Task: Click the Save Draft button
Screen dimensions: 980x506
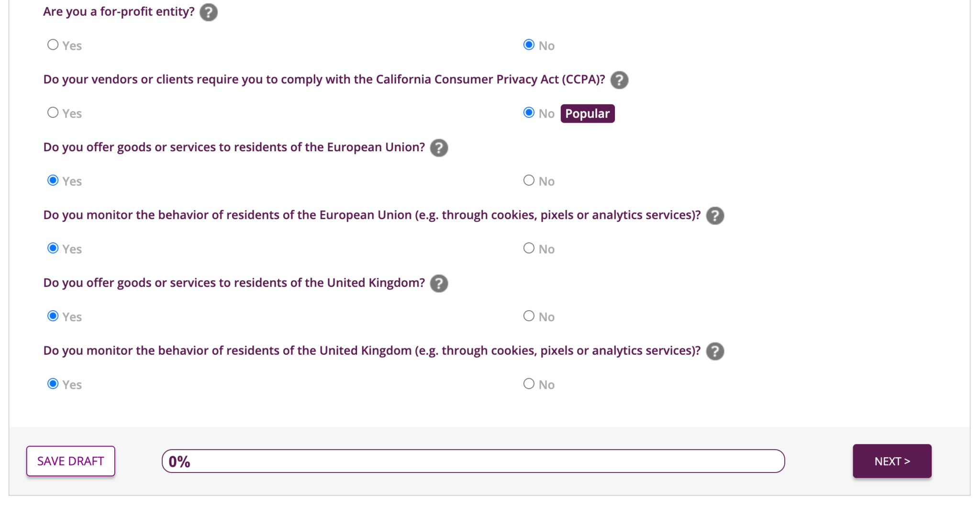Action: [x=70, y=461]
